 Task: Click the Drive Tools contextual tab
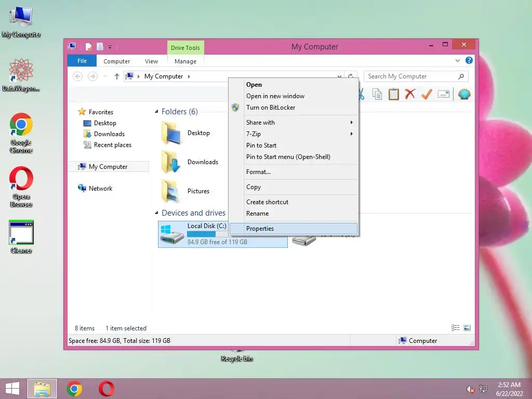tap(185, 47)
